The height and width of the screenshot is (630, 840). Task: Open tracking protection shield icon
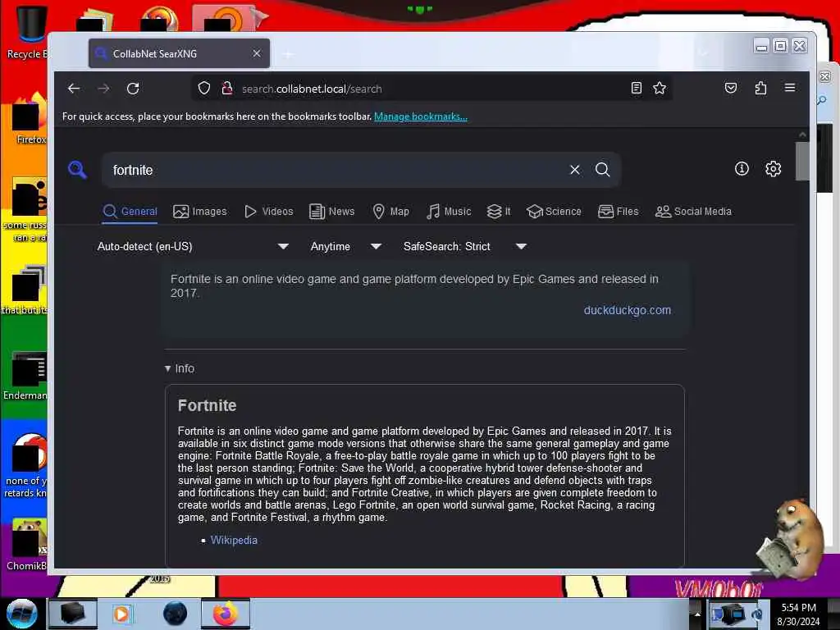pyautogui.click(x=204, y=88)
